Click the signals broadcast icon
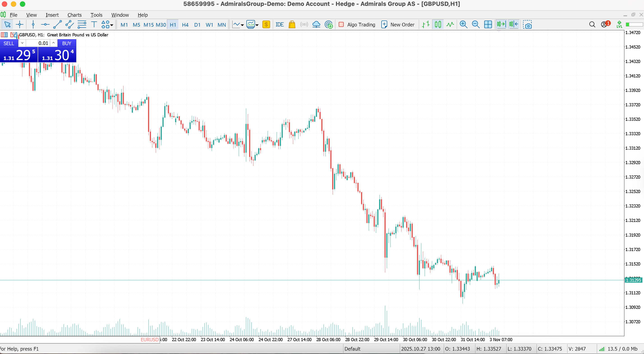 304,25
